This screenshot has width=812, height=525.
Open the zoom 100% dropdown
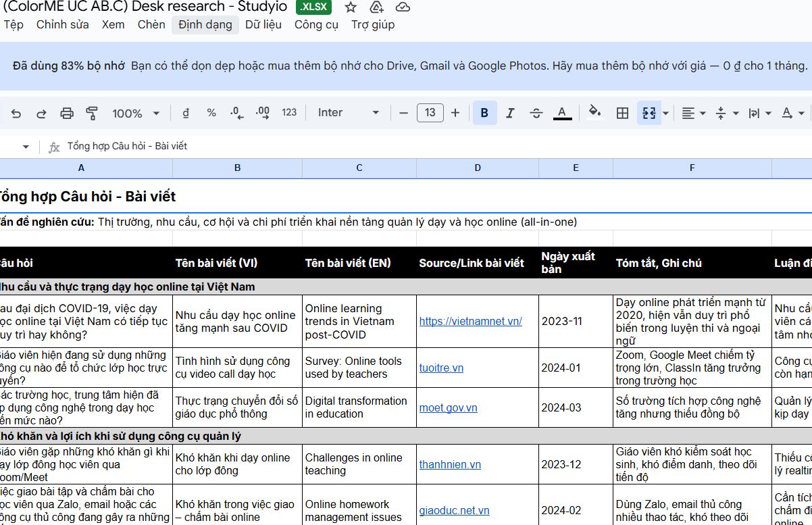coord(136,113)
